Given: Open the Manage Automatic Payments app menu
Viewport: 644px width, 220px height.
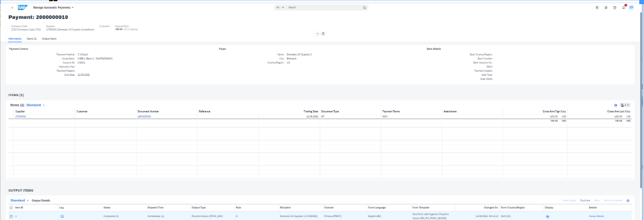Looking at the screenshot, I should pyautogui.click(x=53, y=7).
